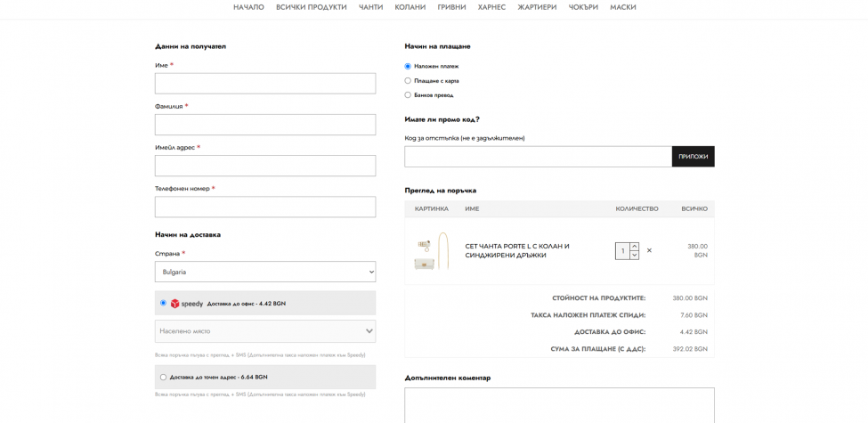Open the КОЛАНИ category
Viewport: 868px width, 423px height.
[410, 7]
